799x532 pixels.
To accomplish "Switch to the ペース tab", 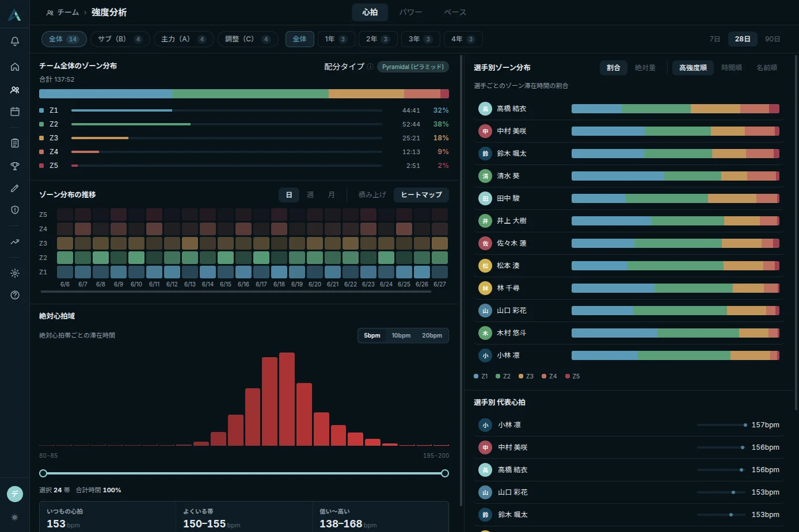I will tap(455, 13).
